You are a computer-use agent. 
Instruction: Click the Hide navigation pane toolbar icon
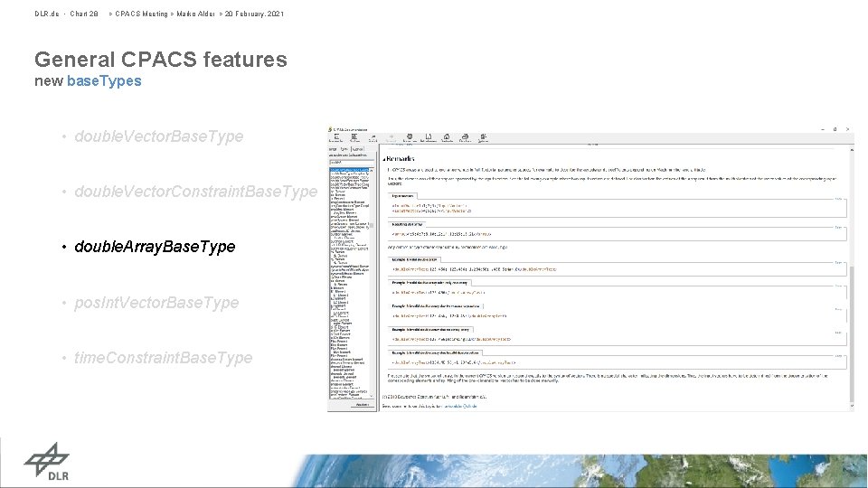pos(336,138)
